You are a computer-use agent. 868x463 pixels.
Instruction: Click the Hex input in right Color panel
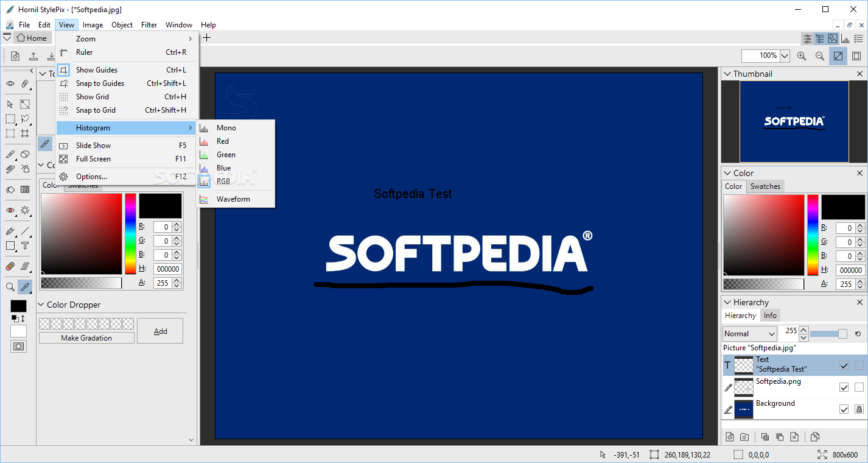(x=850, y=270)
